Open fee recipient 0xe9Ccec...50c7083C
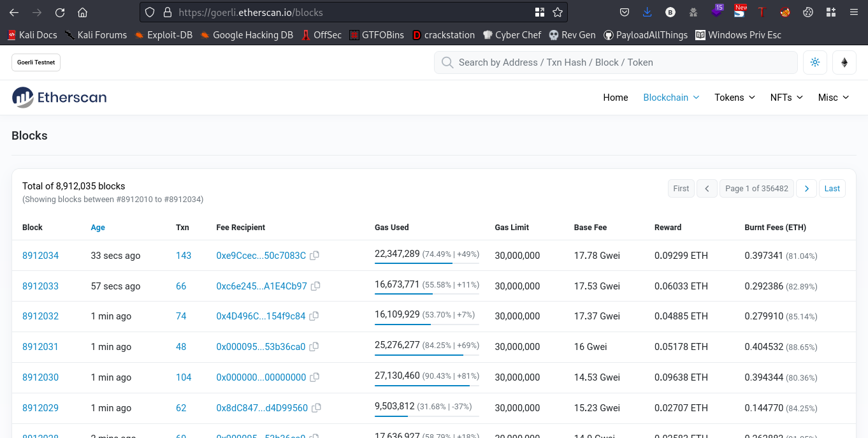Screen dimensions: 868x438 pos(261,256)
